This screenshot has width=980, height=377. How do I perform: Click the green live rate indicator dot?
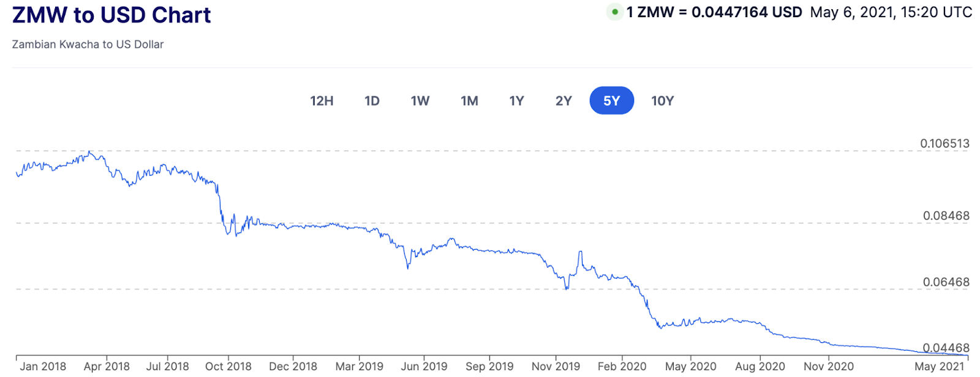[x=615, y=12]
